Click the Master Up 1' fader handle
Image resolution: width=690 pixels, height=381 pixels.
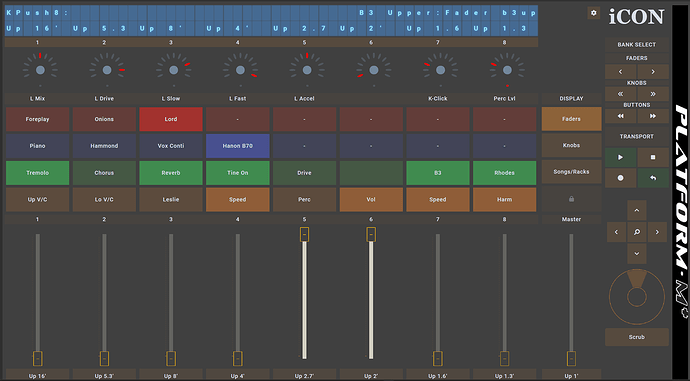pyautogui.click(x=571, y=359)
